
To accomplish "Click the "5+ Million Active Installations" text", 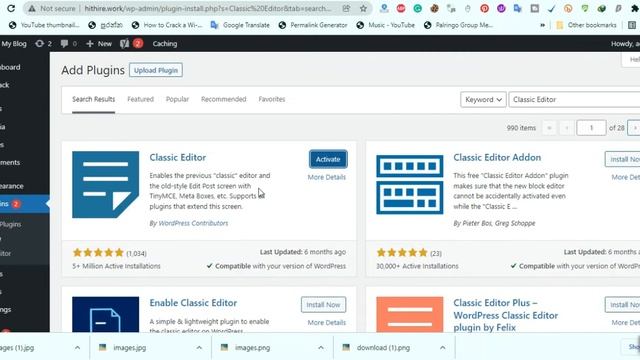I will coord(116,266).
